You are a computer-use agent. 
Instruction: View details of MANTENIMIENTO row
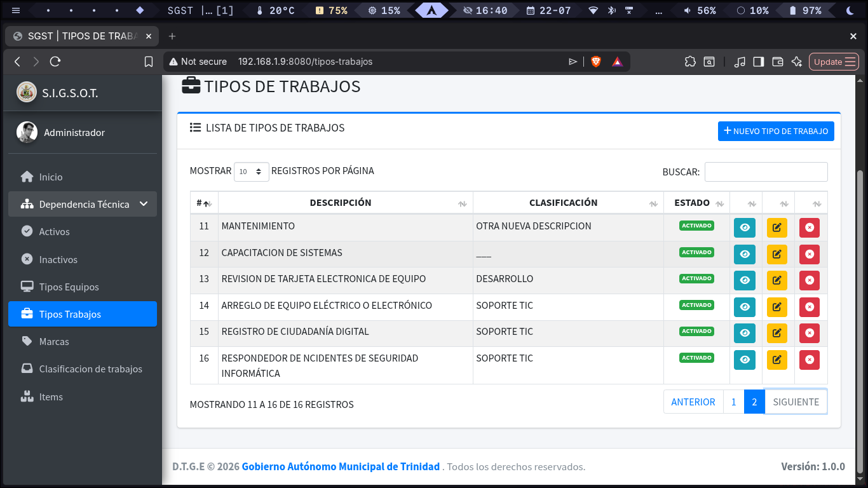pyautogui.click(x=745, y=227)
